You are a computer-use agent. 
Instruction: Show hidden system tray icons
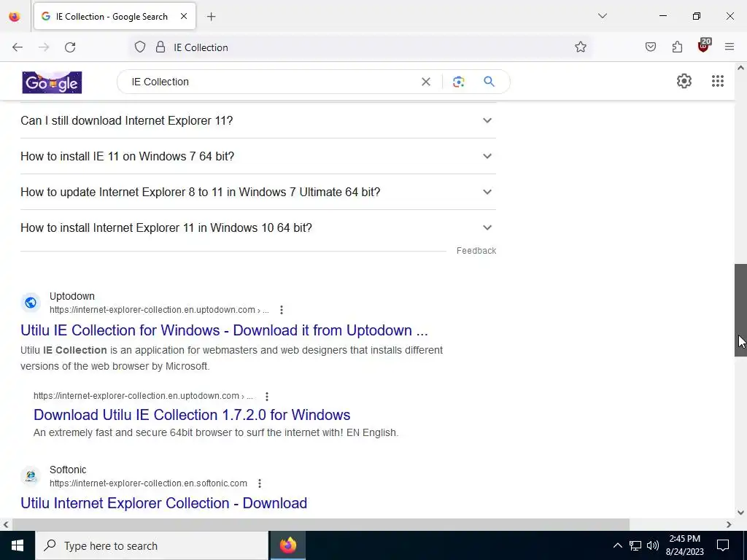(617, 545)
